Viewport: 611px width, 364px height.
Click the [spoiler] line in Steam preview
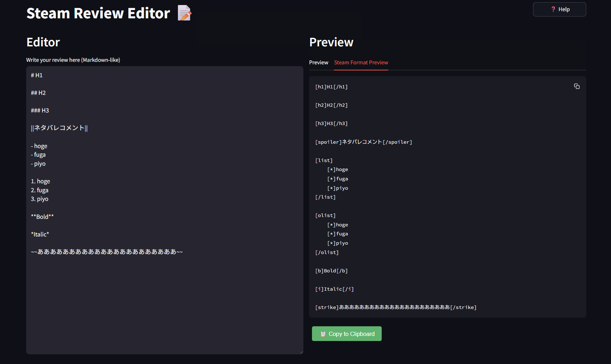tap(363, 142)
